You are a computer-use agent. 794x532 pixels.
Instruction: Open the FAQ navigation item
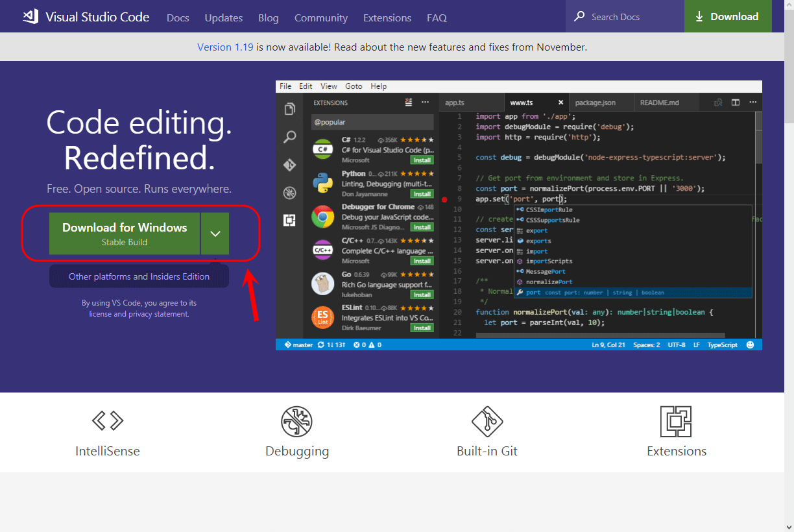tap(437, 18)
